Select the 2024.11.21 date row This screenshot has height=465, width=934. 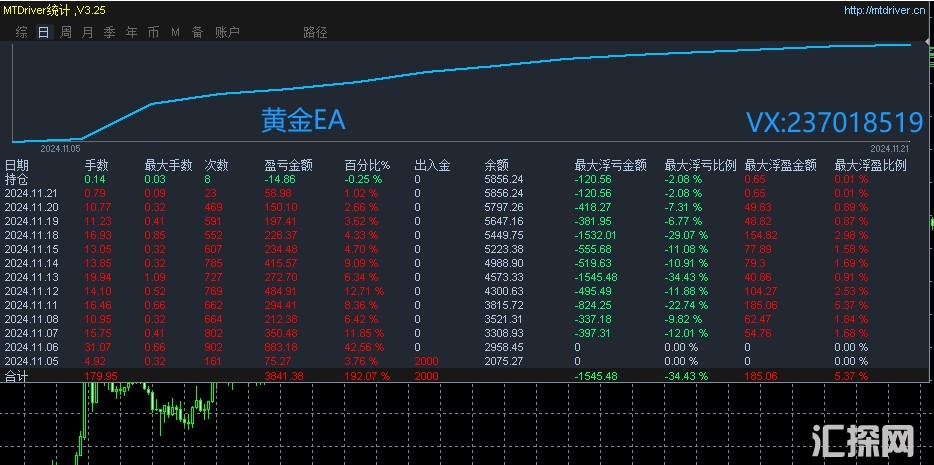(x=467, y=193)
